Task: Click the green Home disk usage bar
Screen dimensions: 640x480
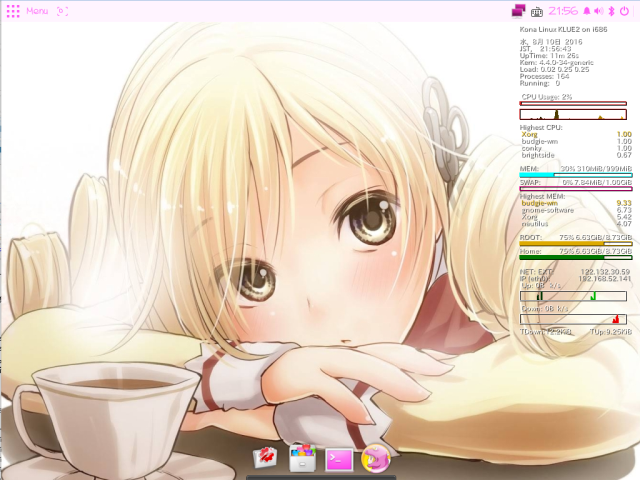Action: [x=576, y=258]
